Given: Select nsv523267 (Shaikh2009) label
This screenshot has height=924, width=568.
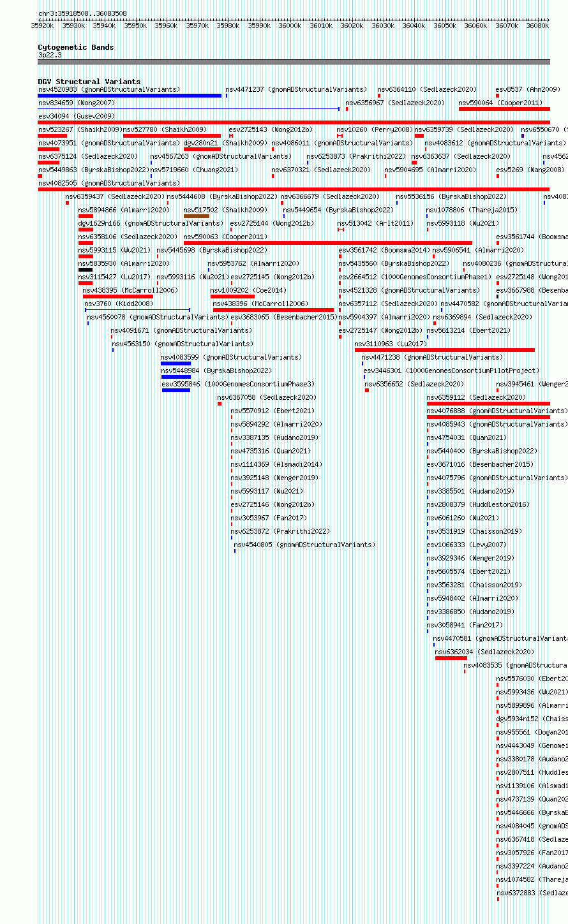Looking at the screenshot, I should pos(80,129).
